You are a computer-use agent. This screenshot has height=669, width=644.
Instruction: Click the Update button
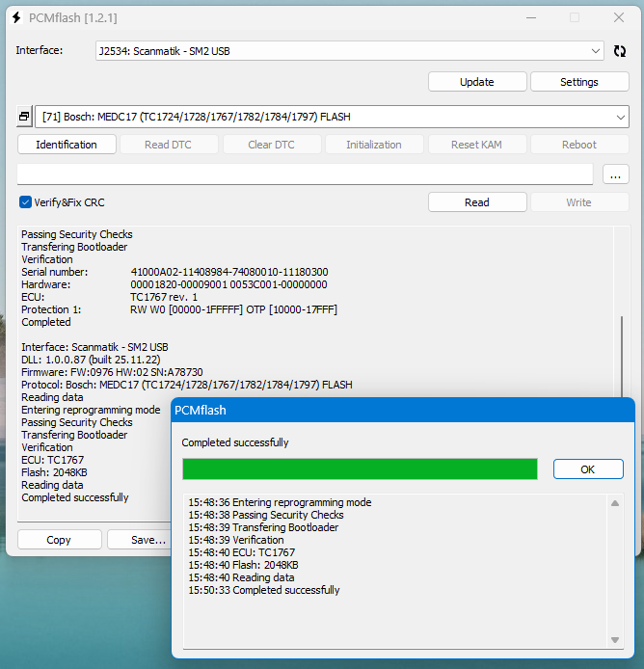[477, 82]
